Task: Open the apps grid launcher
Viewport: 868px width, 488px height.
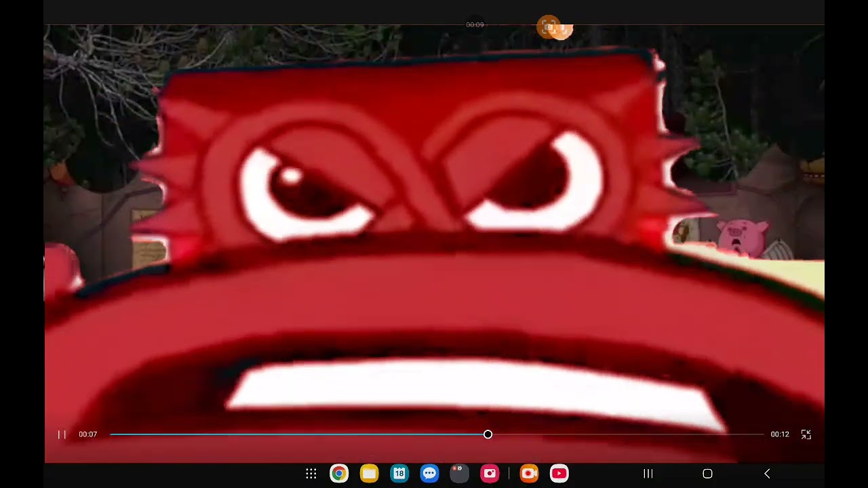Action: [311, 474]
